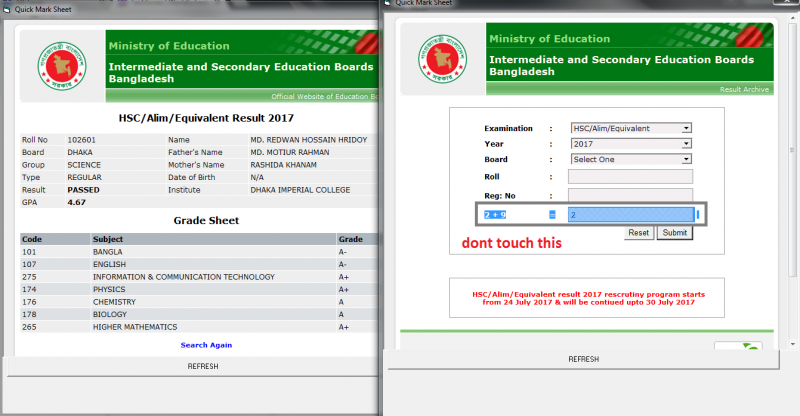This screenshot has width=800, height=416.
Task: Click the group value SCIENCE
Action: click(x=84, y=165)
